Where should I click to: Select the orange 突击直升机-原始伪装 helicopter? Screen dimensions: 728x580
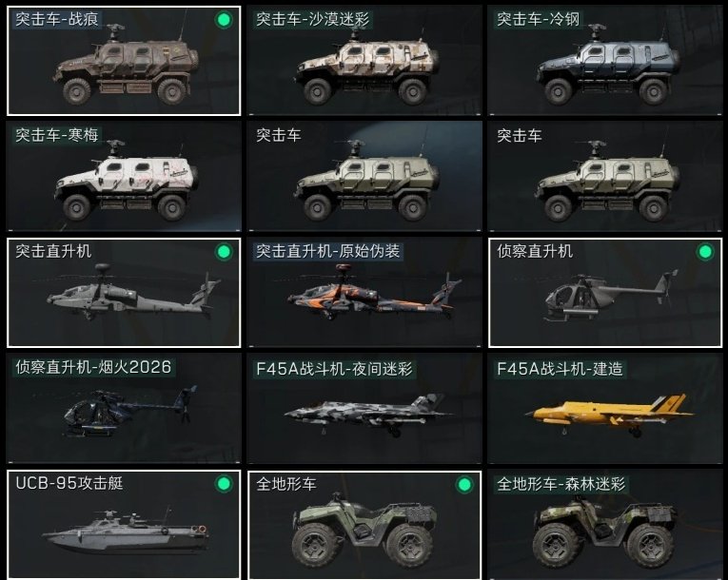click(364, 292)
